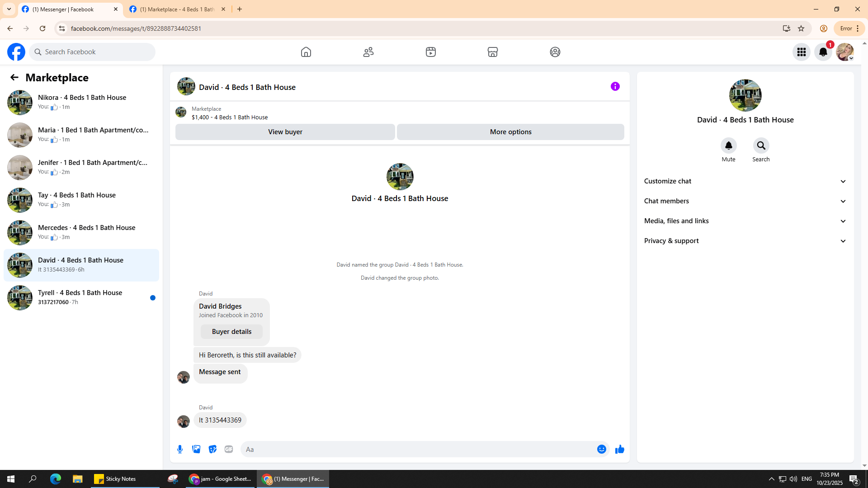The image size is (868, 488).
Task: Send a thumbs-up like
Action: [619, 449]
